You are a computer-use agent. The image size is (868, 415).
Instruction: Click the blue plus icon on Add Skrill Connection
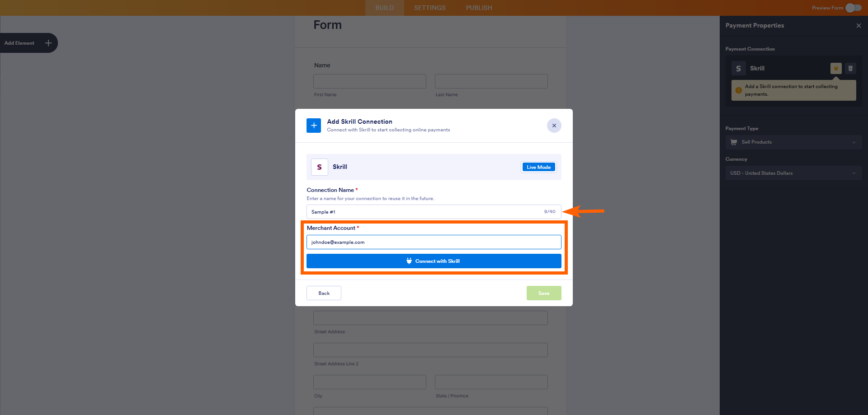[314, 126]
